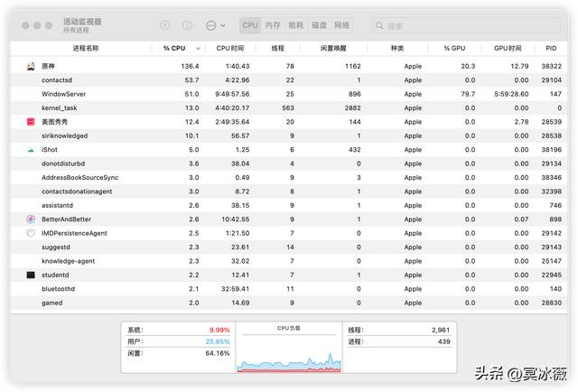Select the suggestd process row

289,247
